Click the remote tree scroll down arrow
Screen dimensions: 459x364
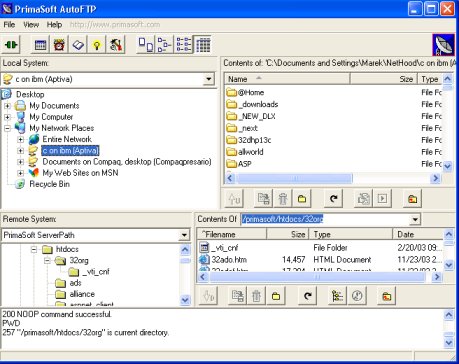click(x=185, y=300)
